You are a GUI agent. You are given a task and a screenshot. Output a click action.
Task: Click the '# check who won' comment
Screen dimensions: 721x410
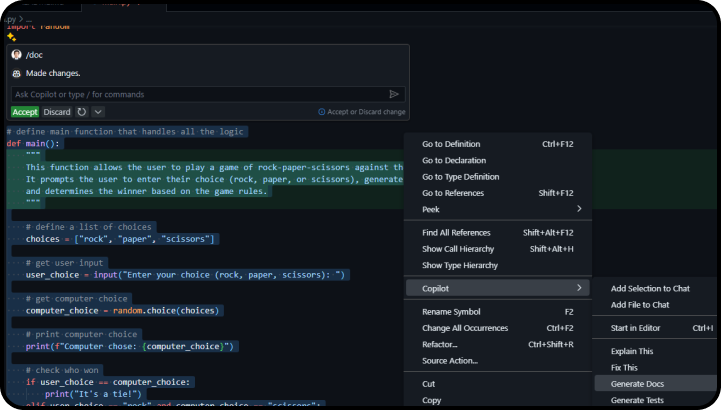pyautogui.click(x=62, y=370)
